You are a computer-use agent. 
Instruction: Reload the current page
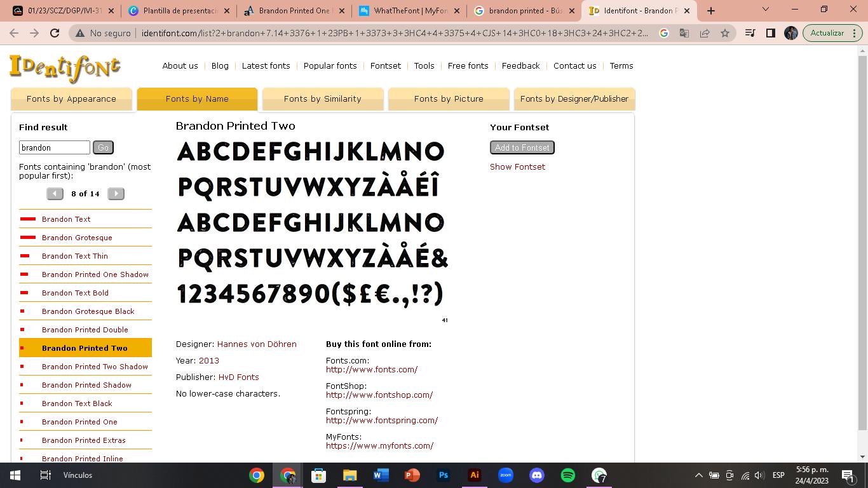tap(55, 33)
